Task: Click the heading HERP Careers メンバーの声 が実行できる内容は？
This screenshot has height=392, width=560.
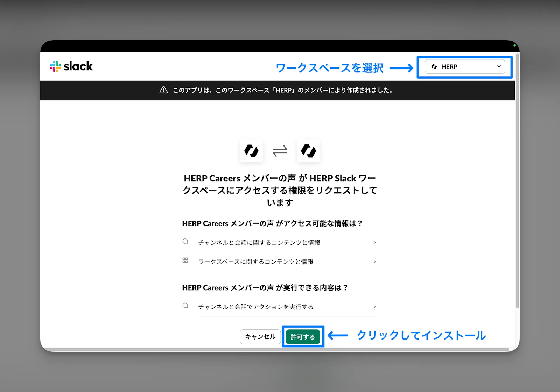Action: coord(265,288)
